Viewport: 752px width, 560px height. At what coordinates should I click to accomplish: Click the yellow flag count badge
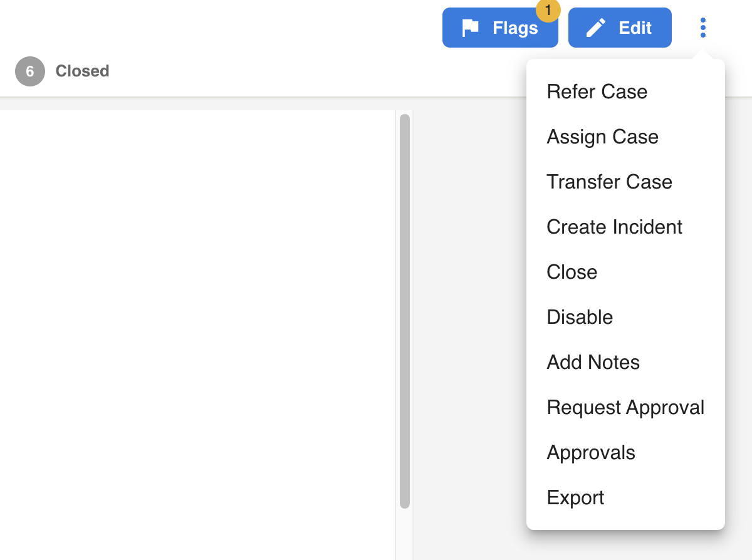(548, 10)
